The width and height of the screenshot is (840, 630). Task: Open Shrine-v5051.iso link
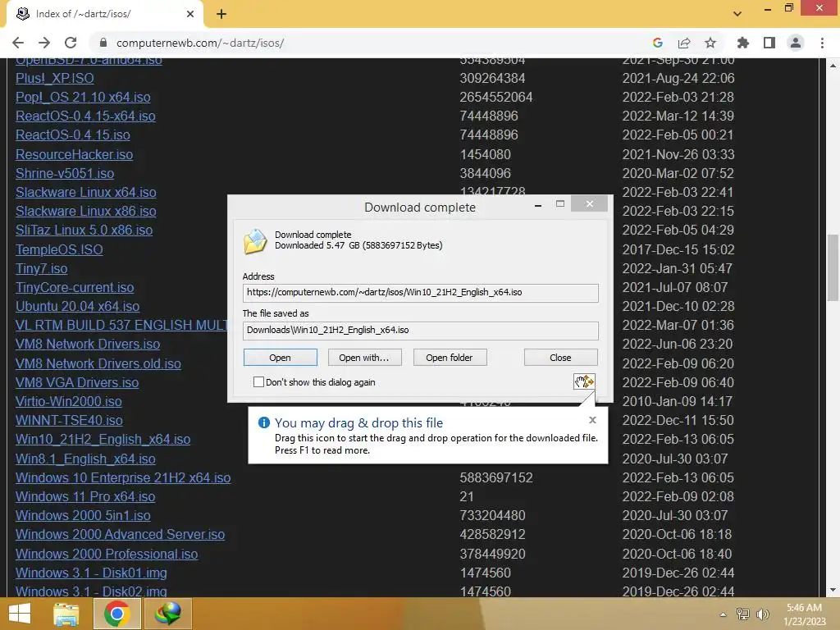click(x=65, y=173)
